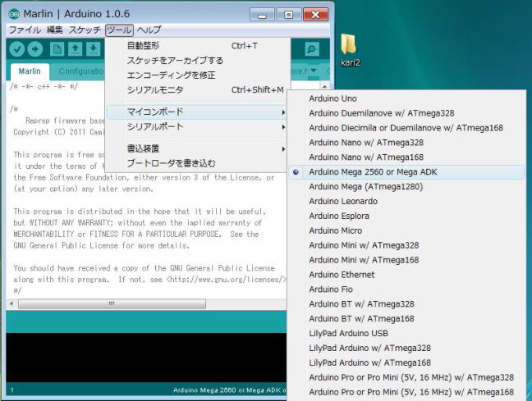Expand the マイコンボード submenu

coord(198,112)
